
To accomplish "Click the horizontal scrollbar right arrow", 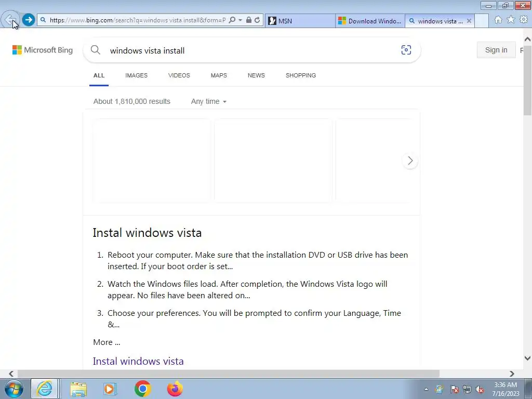I will (512, 374).
